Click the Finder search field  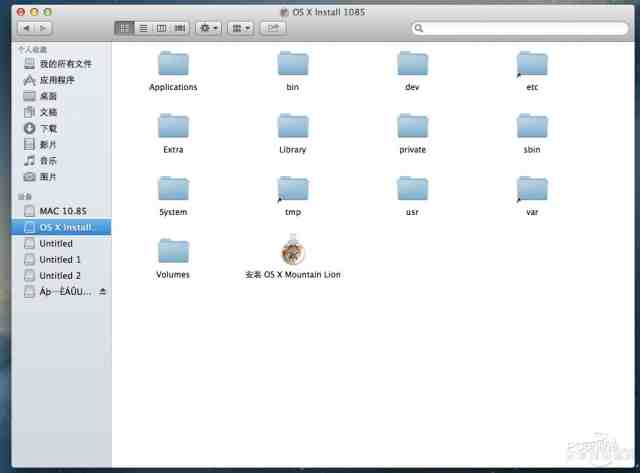520,28
